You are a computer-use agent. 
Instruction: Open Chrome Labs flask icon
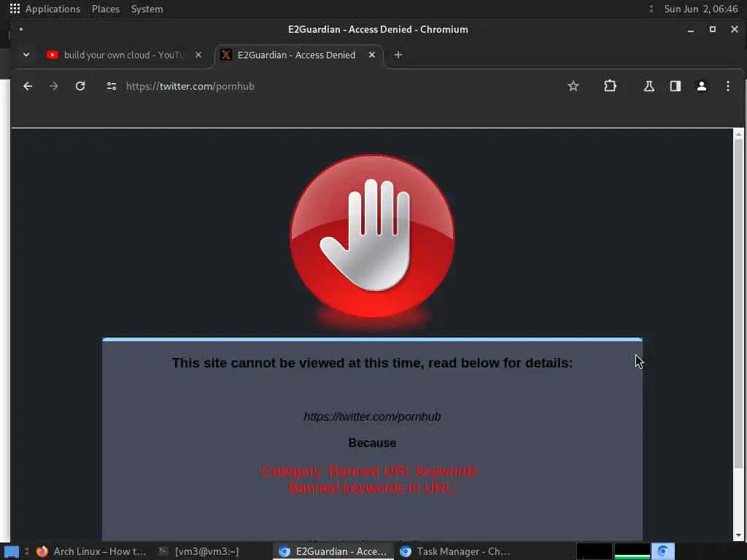[649, 86]
